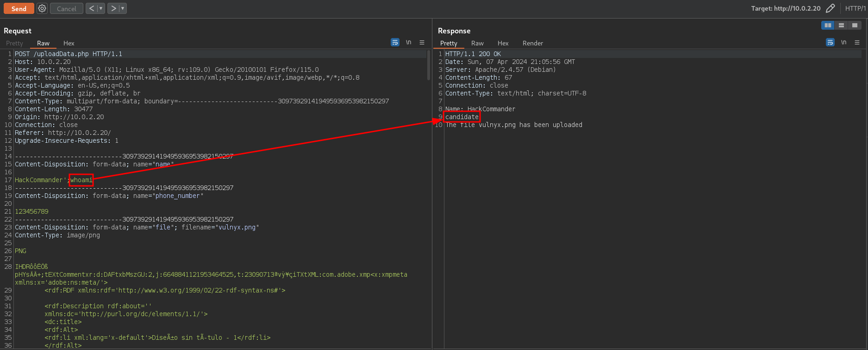868x350 pixels.
Task: Click the HTTP/1 protocol indicator
Action: coord(856,8)
